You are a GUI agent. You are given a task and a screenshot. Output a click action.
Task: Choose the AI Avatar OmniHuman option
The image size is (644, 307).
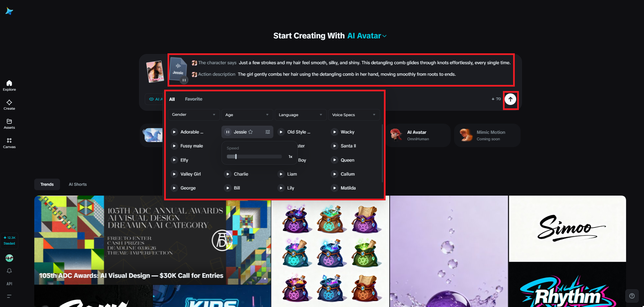coord(418,135)
